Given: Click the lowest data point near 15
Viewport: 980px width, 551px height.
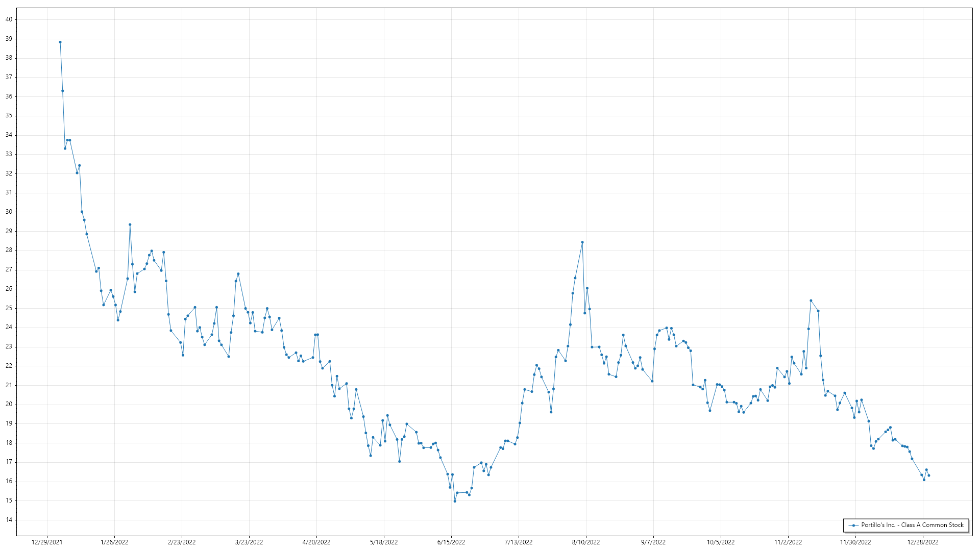Looking at the screenshot, I should pyautogui.click(x=455, y=501).
